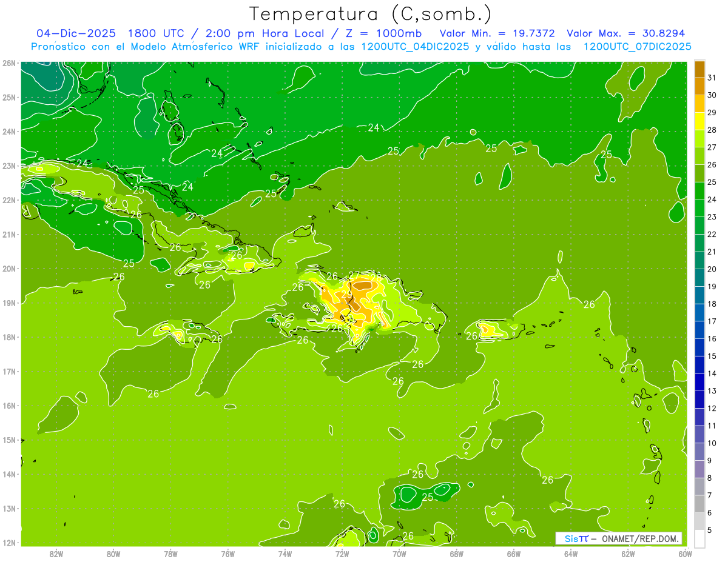
Task: Pick the gray swatch between 6 and 7
Action: pyautogui.click(x=699, y=504)
